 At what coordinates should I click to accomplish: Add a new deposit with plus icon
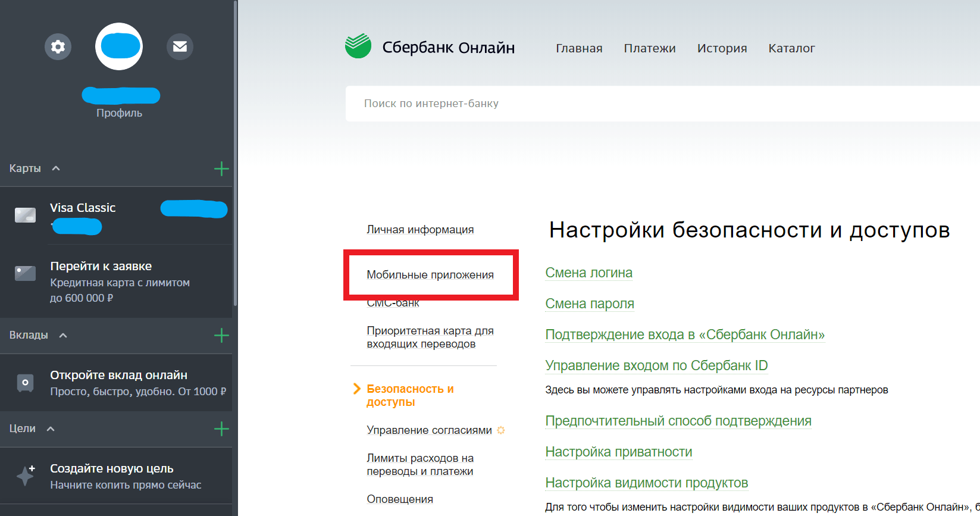tap(221, 336)
